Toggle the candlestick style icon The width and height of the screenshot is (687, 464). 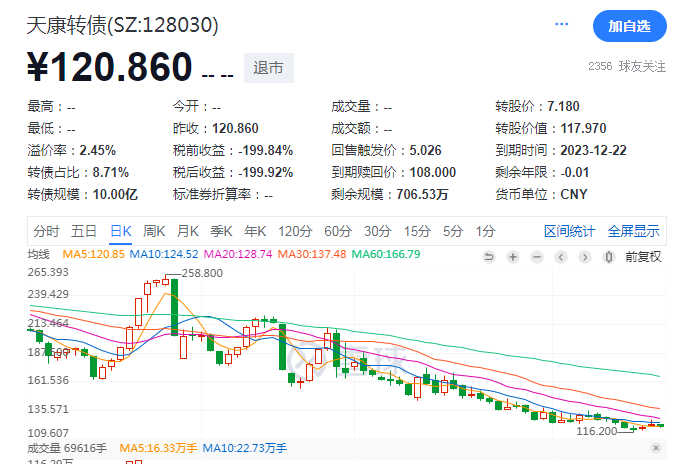point(609,257)
